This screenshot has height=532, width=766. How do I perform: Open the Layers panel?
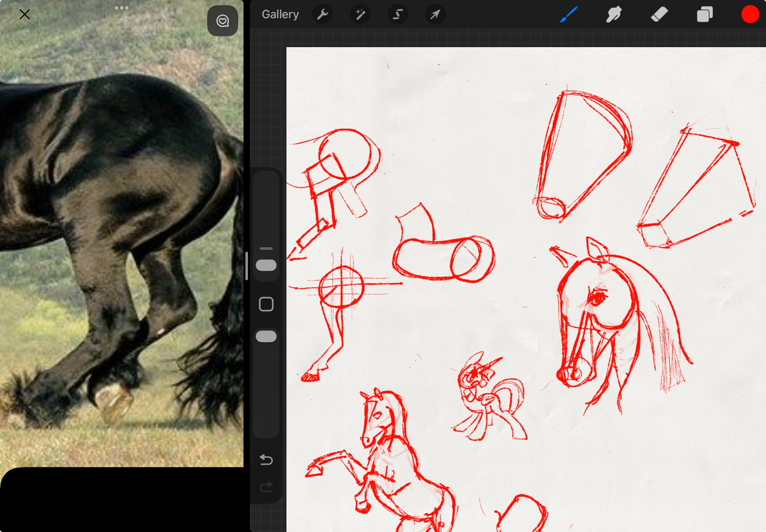(704, 15)
